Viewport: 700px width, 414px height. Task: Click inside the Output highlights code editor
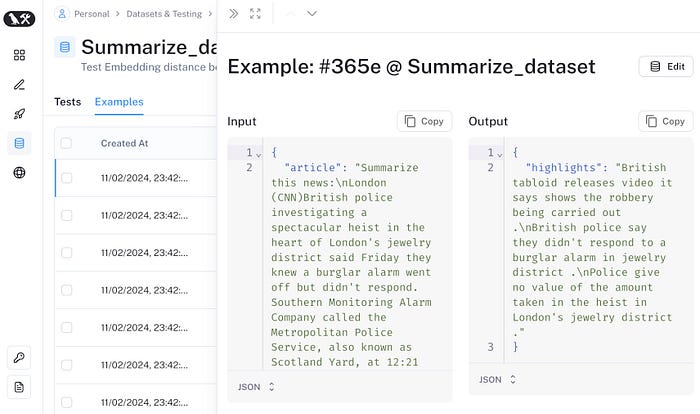pyautogui.click(x=598, y=250)
